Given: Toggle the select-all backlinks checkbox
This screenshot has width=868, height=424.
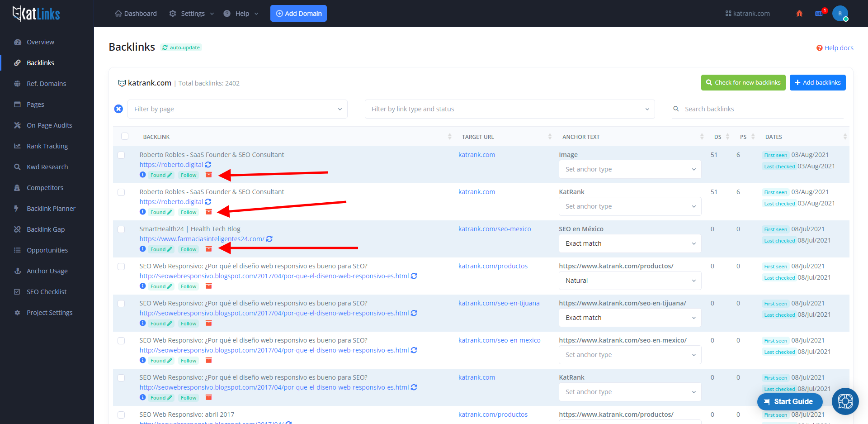Looking at the screenshot, I should (x=125, y=136).
